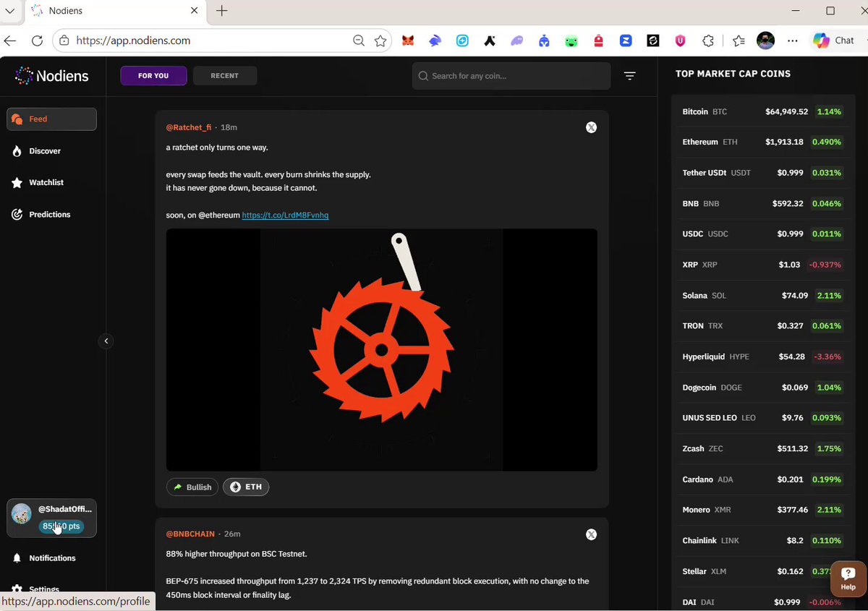Image resolution: width=868 pixels, height=611 pixels.
Task: Select the Dogecoin DOGE row
Action: 762,388
